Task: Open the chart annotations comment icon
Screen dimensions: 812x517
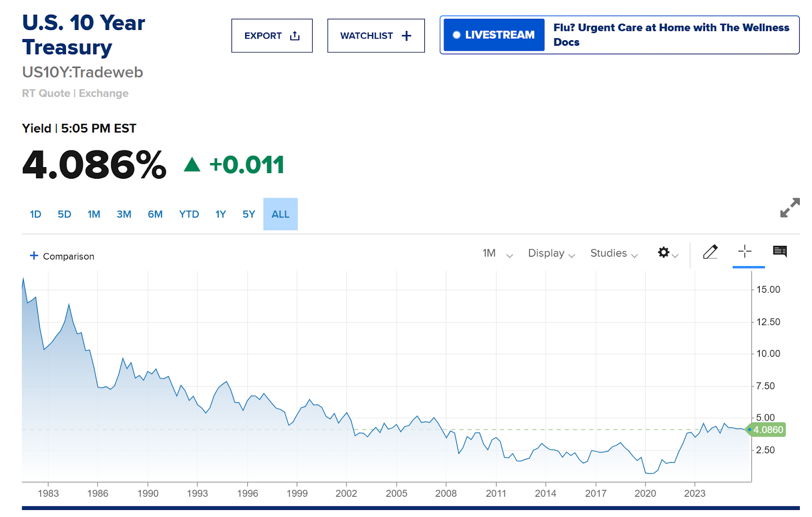Action: (780, 251)
